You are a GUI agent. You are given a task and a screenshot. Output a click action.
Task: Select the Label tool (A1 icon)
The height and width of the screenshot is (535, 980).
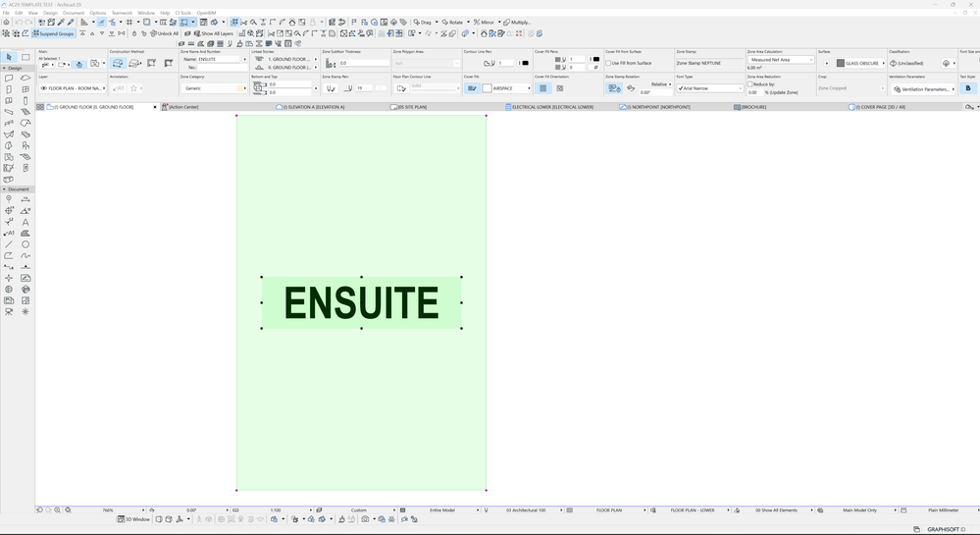pyautogui.click(x=9, y=234)
